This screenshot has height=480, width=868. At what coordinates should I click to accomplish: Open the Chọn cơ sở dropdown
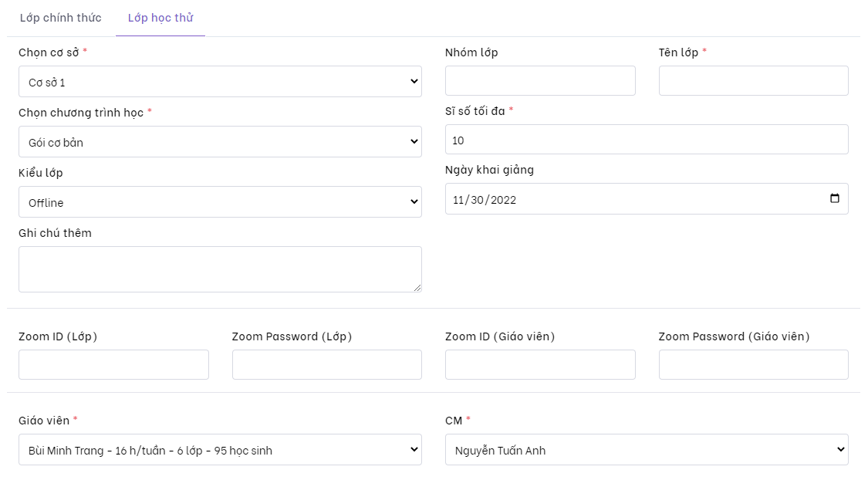[x=220, y=81]
